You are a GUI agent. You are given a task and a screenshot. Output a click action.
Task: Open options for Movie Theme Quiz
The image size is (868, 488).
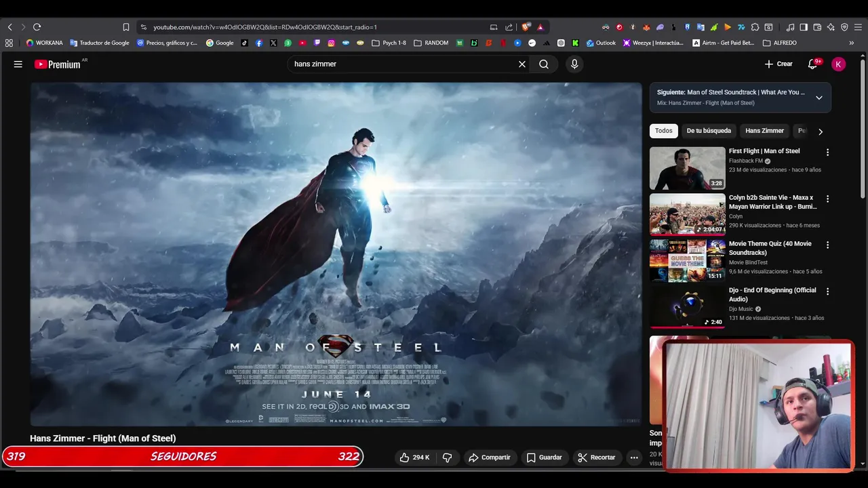[x=827, y=245]
